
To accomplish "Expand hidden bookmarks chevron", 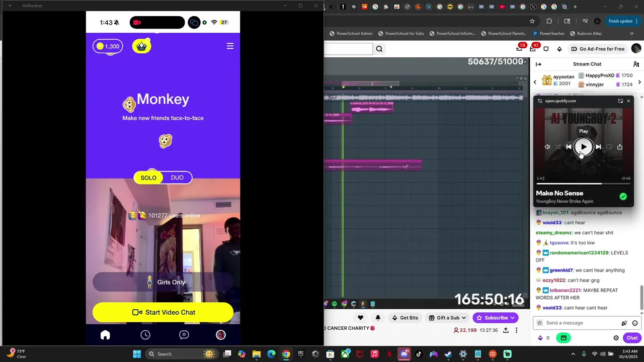I will click(x=632, y=34).
